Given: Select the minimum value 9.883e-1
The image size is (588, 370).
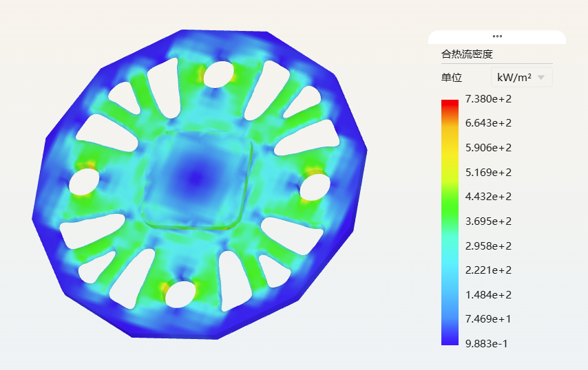Looking at the screenshot, I should click(x=486, y=343).
